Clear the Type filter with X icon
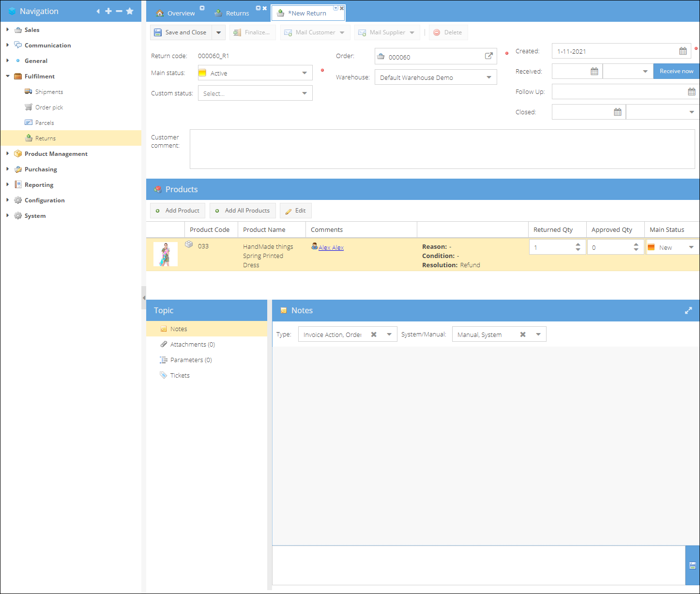This screenshot has height=594, width=700. [374, 335]
